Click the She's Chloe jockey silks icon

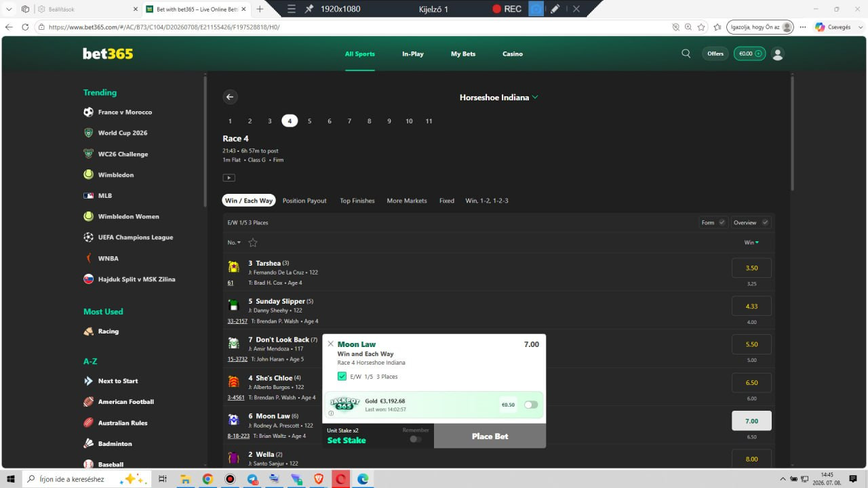(x=233, y=382)
